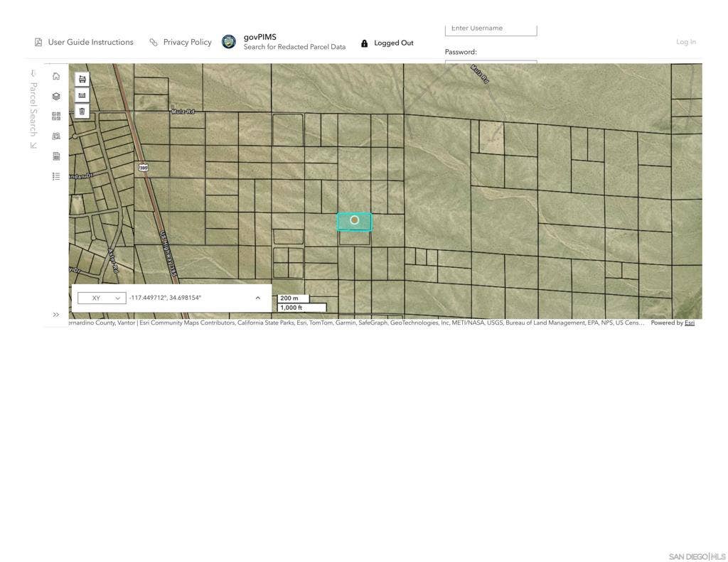Open the legend list icon
The height and width of the screenshot is (562, 728).
click(x=56, y=176)
